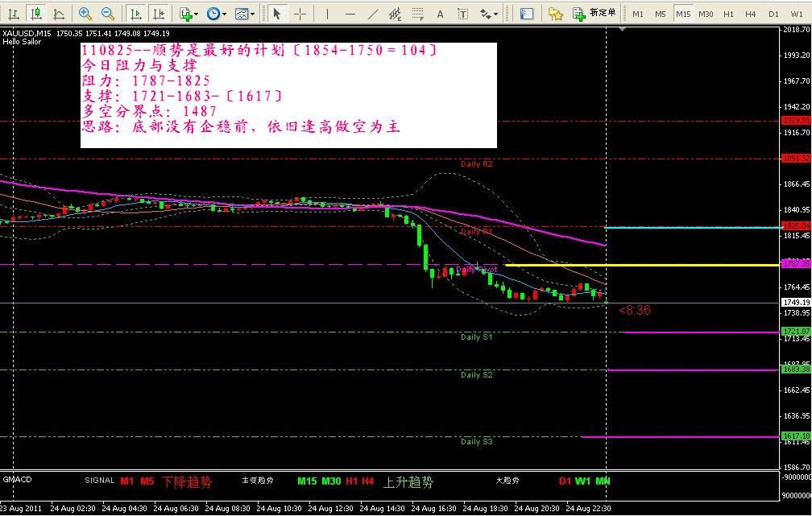The image size is (812, 516).
Task: Open the Navigator favorites folder icon
Action: tap(555, 14)
